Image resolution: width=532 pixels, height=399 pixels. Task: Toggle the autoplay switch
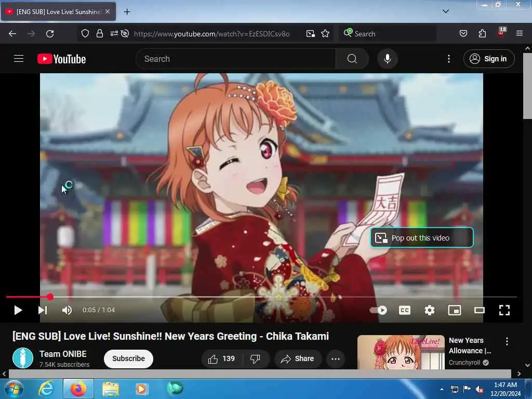[379, 310]
